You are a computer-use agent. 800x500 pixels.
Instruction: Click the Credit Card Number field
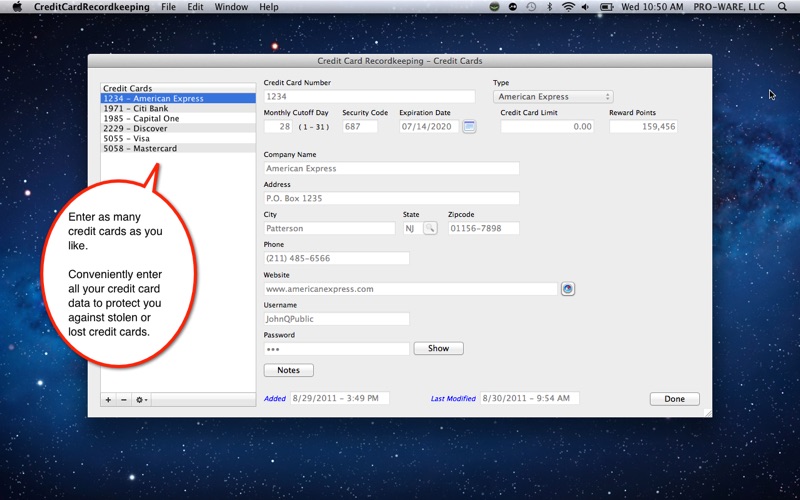tap(369, 96)
